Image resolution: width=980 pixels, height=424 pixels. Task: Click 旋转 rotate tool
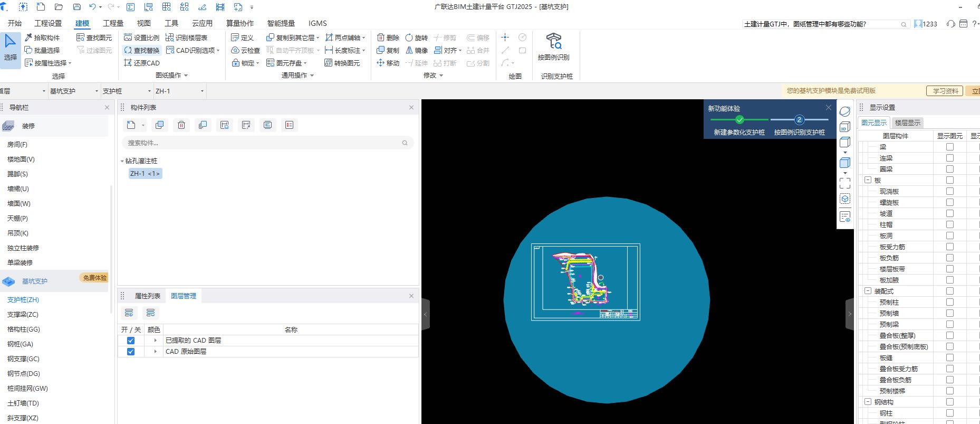pyautogui.click(x=417, y=37)
